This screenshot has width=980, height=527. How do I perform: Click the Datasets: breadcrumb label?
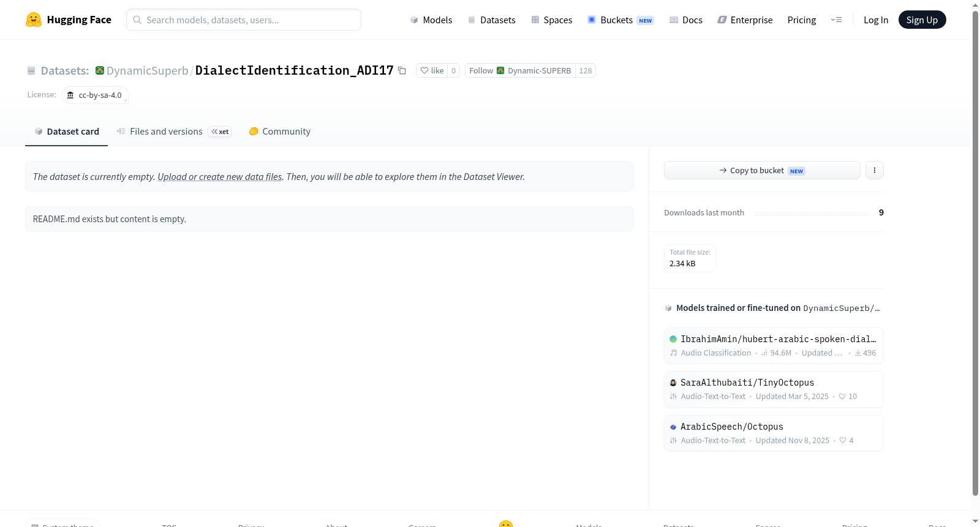[65, 70]
